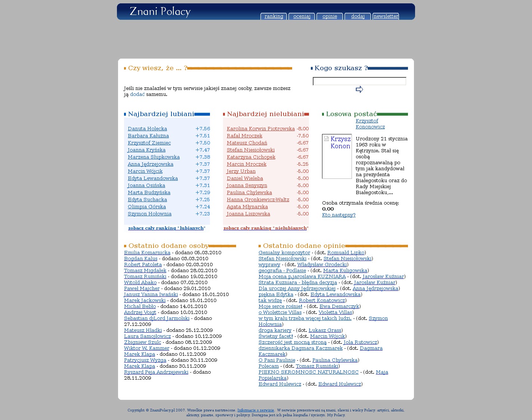Open the ranking tab
Image resolution: width=532 pixels, height=420 pixels.
273,16
